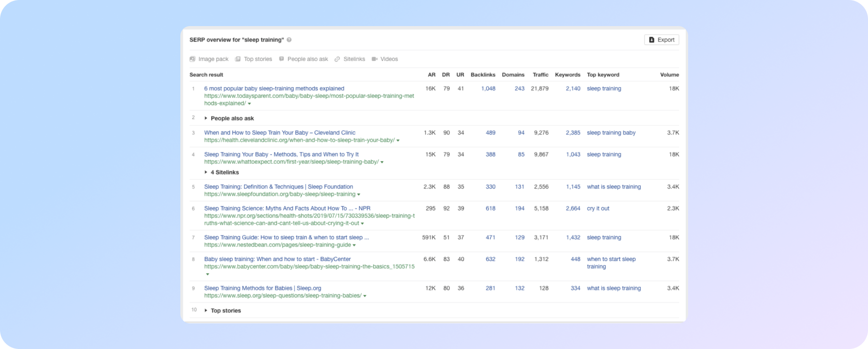Click the Image pack icon
This screenshot has width=868, height=349.
[192, 59]
